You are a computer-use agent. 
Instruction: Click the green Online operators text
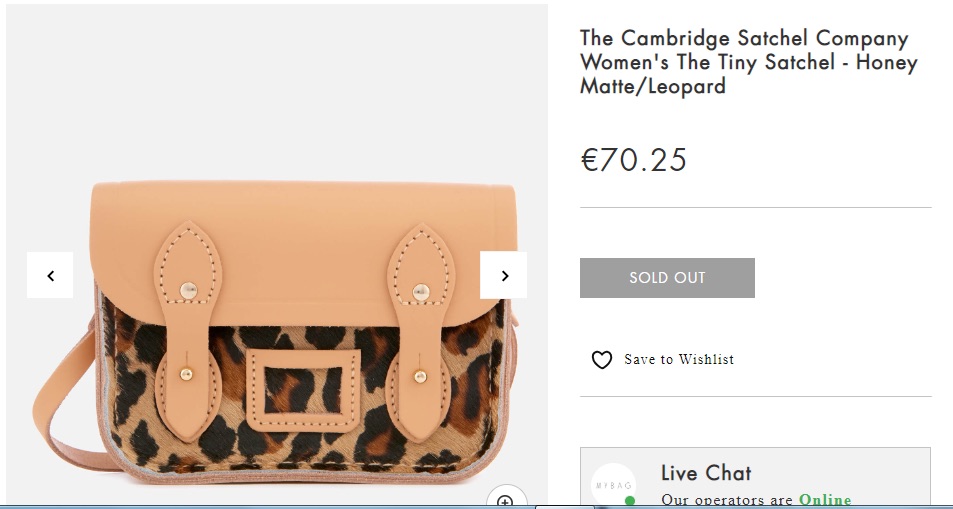click(825, 500)
